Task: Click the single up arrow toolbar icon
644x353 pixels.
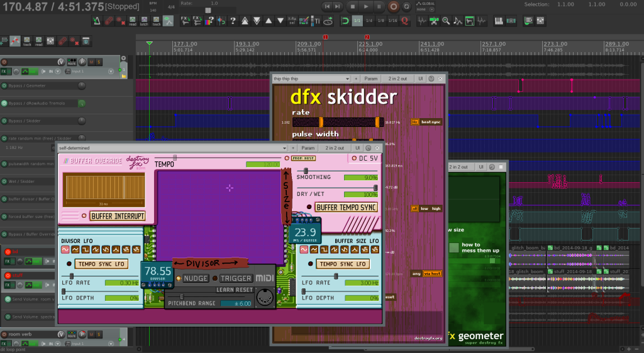Action: tap(269, 21)
